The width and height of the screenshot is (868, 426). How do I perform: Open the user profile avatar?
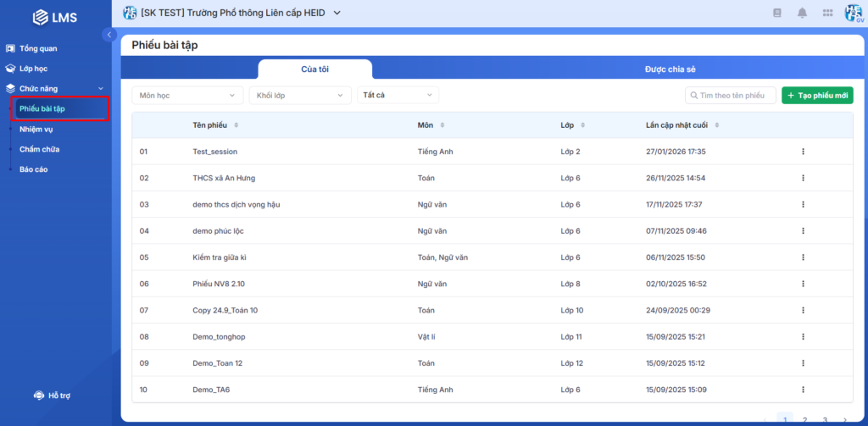[853, 13]
